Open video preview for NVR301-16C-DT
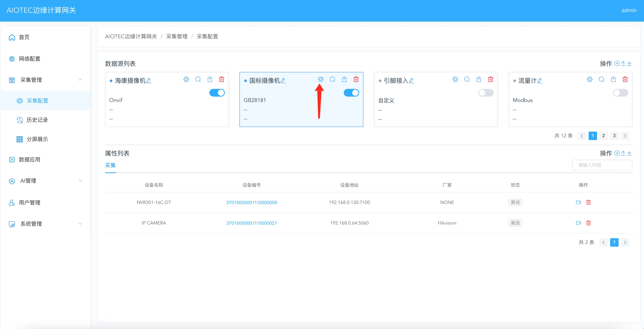 click(578, 202)
